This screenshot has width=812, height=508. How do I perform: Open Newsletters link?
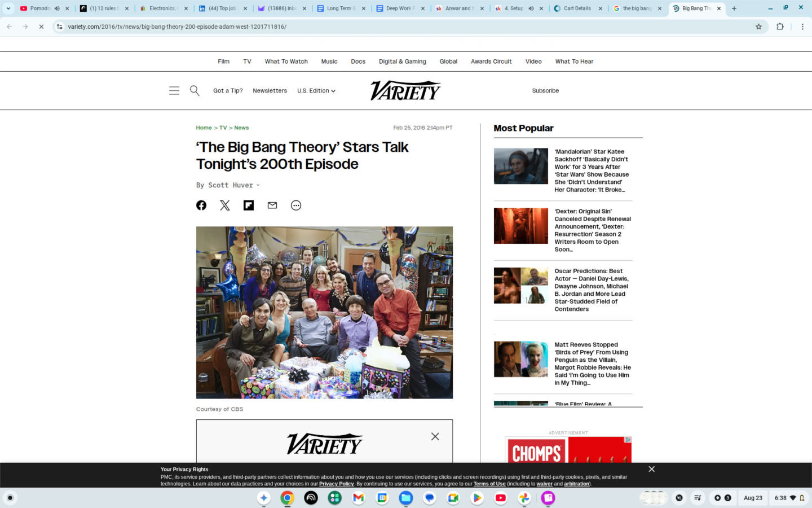point(270,91)
